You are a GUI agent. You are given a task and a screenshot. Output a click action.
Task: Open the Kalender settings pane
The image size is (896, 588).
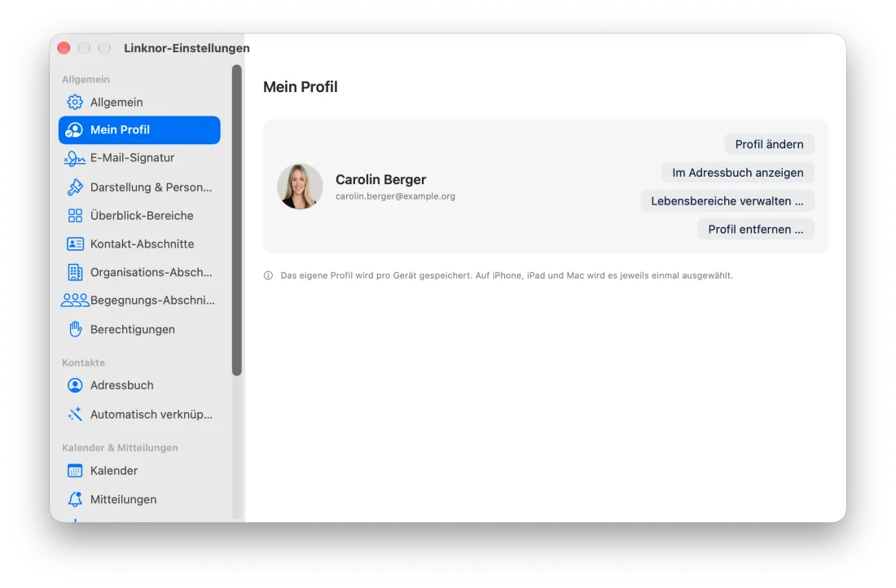tap(139, 471)
